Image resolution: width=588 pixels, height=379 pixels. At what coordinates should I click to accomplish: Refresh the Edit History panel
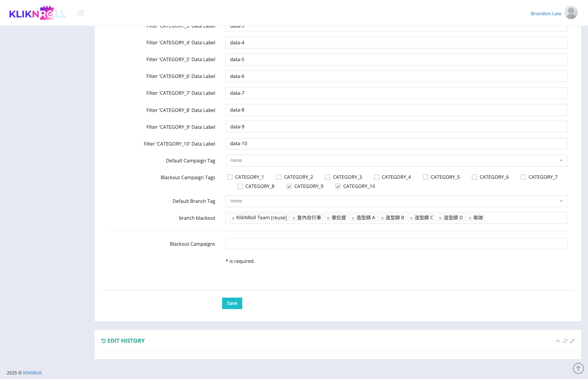[x=565, y=341]
